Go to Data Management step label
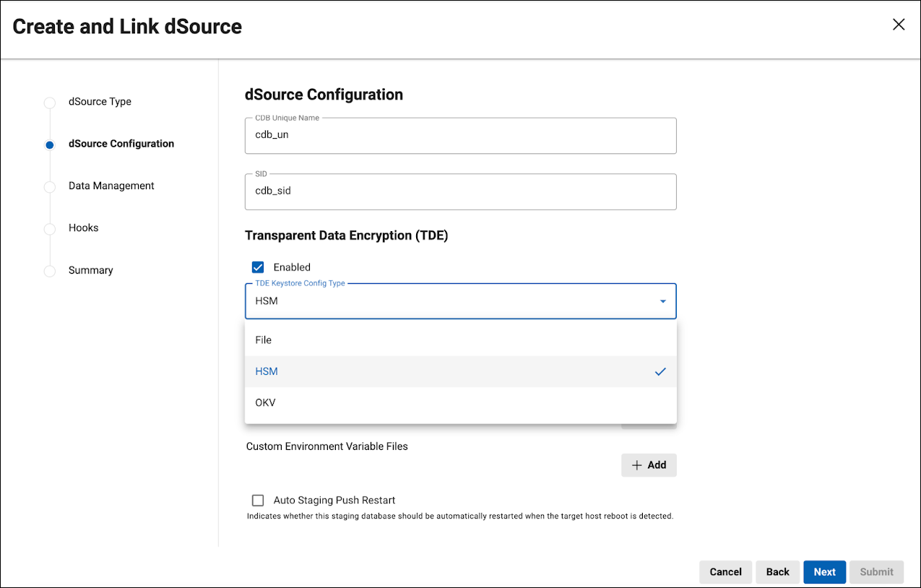Image resolution: width=921 pixels, height=588 pixels. point(111,186)
